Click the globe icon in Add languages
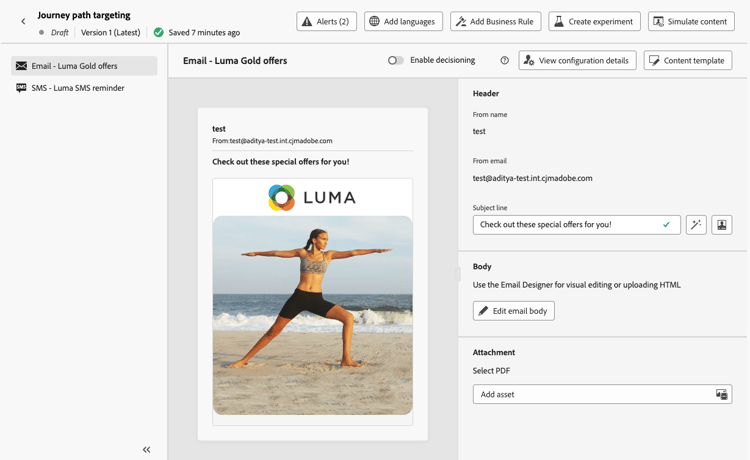The image size is (750, 460). (x=375, y=21)
